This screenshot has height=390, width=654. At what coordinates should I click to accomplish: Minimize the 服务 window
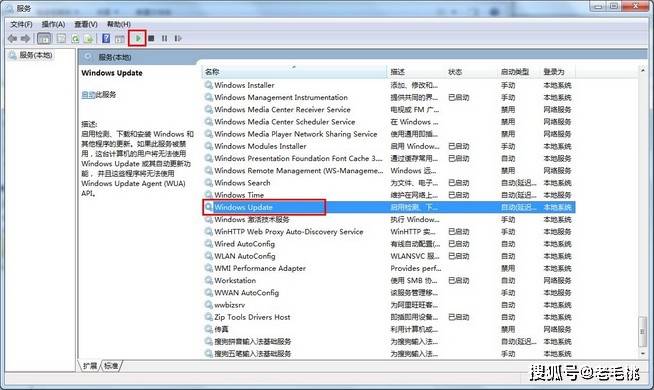[x=598, y=6]
